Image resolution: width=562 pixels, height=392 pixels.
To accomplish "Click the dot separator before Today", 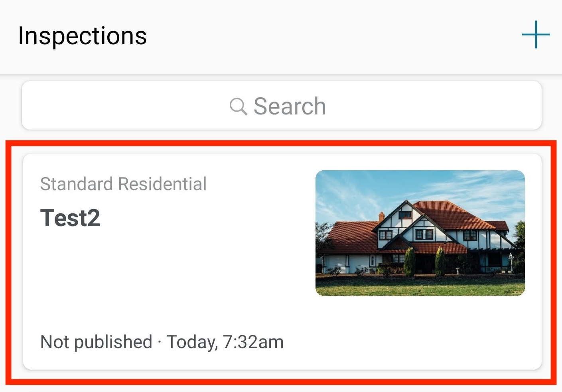I will coord(159,343).
